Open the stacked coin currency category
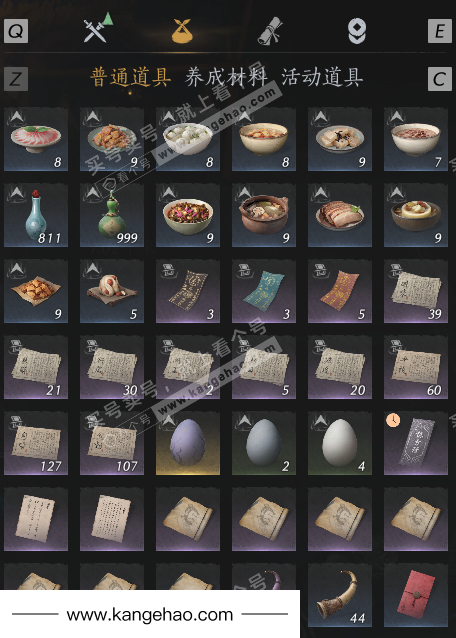This screenshot has height=638, width=456. pos(357,31)
